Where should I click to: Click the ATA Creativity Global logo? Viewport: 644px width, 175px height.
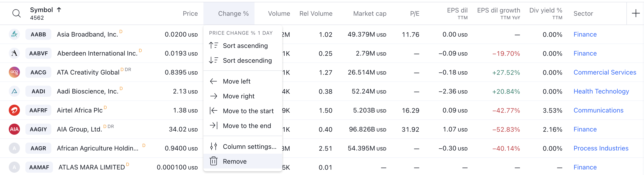[x=14, y=72]
